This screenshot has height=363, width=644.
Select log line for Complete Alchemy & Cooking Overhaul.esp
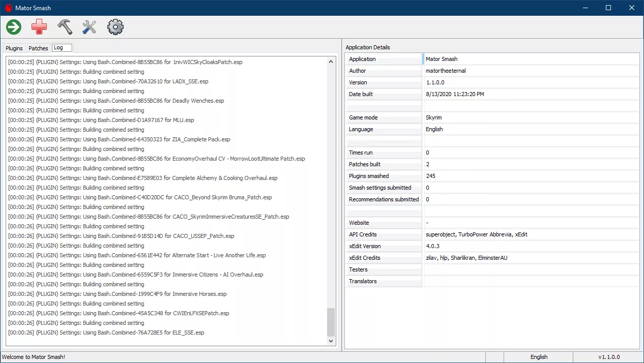pos(143,178)
